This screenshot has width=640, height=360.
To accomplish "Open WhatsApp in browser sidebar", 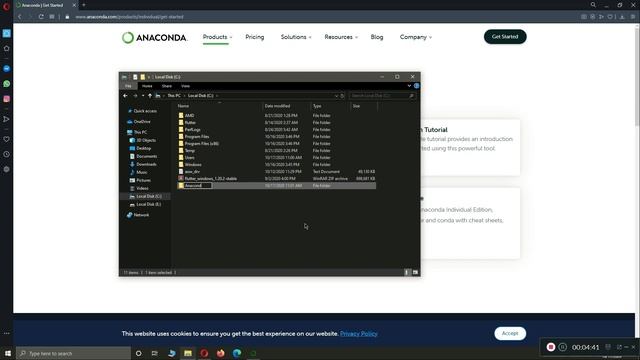I will [x=7, y=84].
